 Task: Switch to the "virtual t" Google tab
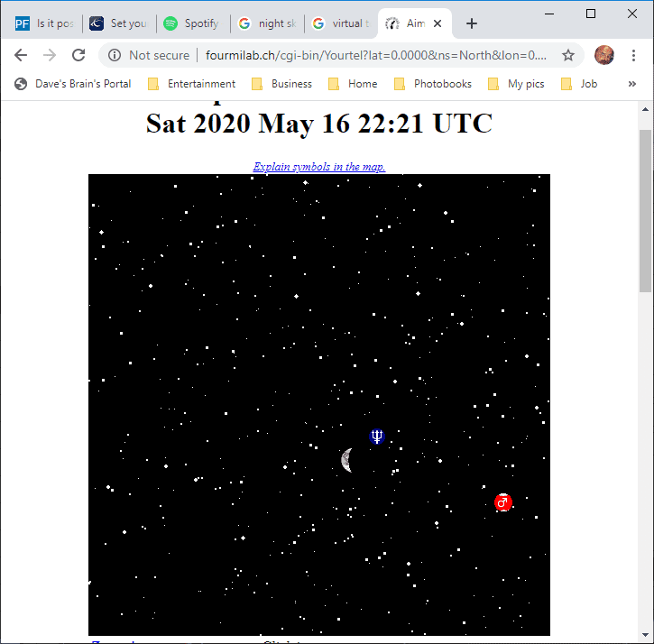click(341, 23)
